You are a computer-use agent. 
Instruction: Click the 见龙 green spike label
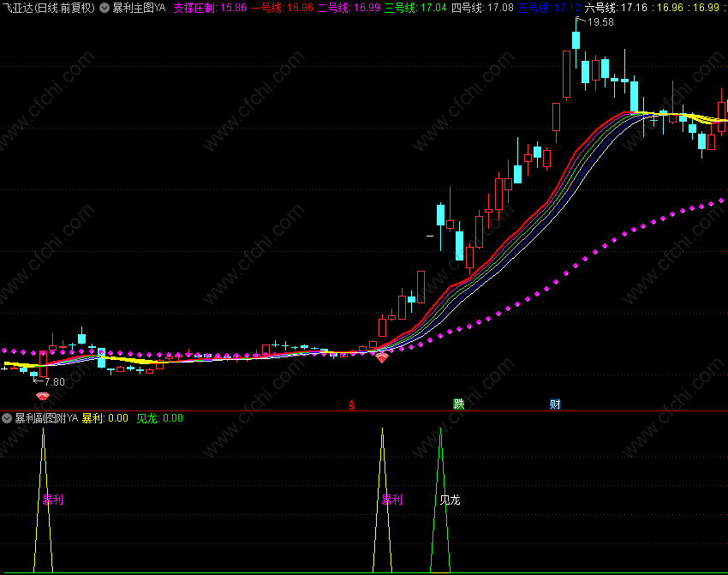point(450,500)
